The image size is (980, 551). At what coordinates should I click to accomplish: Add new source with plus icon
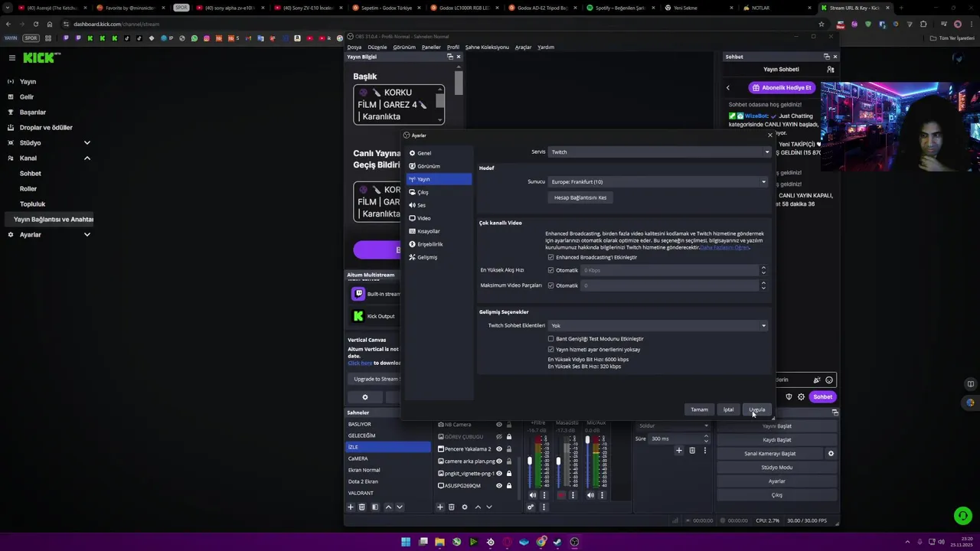tap(439, 507)
